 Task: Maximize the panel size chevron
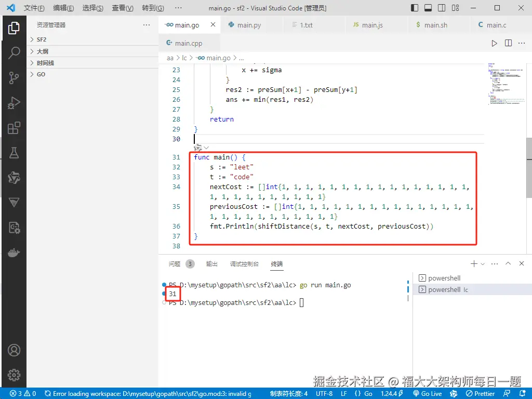[x=508, y=263]
